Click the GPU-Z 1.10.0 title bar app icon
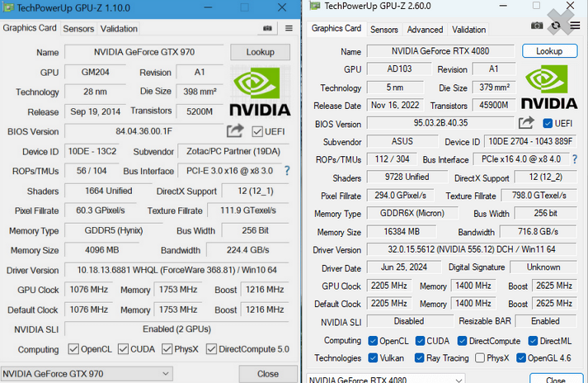 (x=8, y=7)
